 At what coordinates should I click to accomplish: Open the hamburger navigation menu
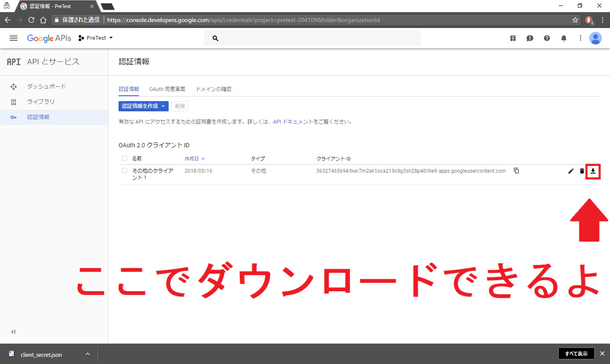coord(14,38)
